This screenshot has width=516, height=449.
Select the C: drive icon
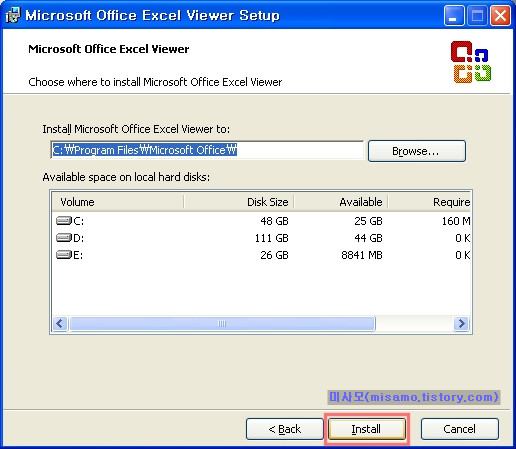point(64,221)
